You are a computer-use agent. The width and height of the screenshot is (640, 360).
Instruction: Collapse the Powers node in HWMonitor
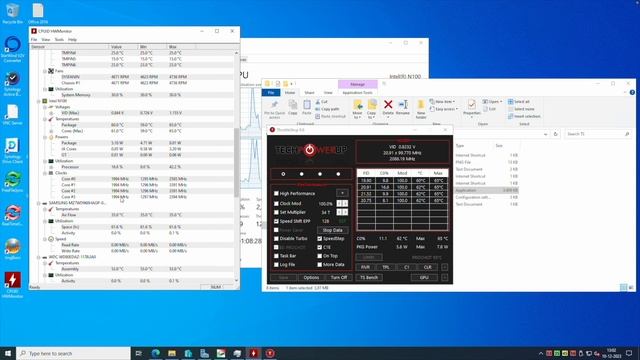point(45,137)
